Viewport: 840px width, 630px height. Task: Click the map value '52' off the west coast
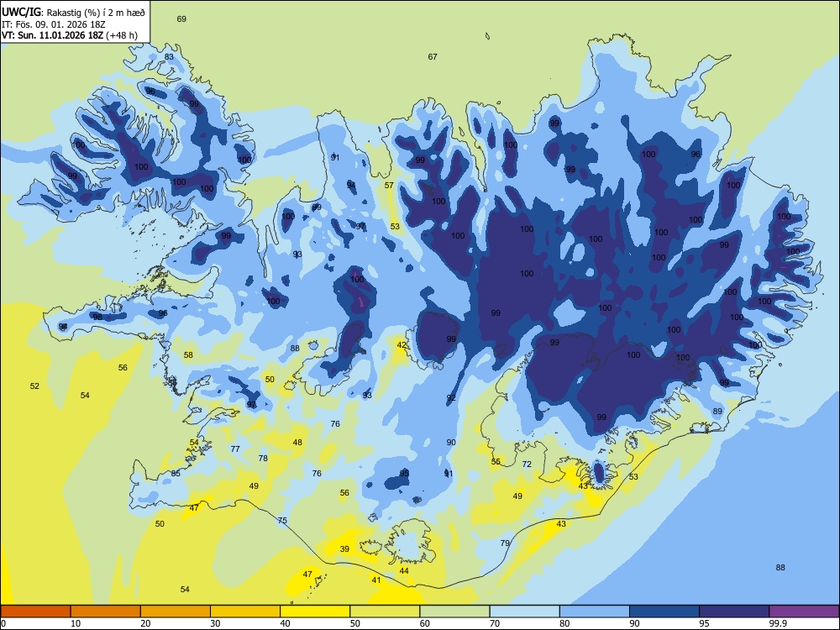tap(34, 386)
